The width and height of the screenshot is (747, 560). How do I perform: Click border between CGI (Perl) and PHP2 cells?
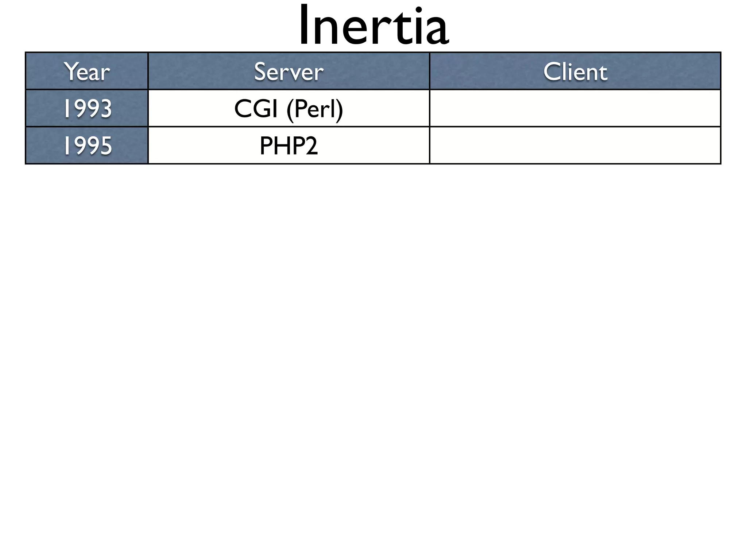click(x=289, y=127)
